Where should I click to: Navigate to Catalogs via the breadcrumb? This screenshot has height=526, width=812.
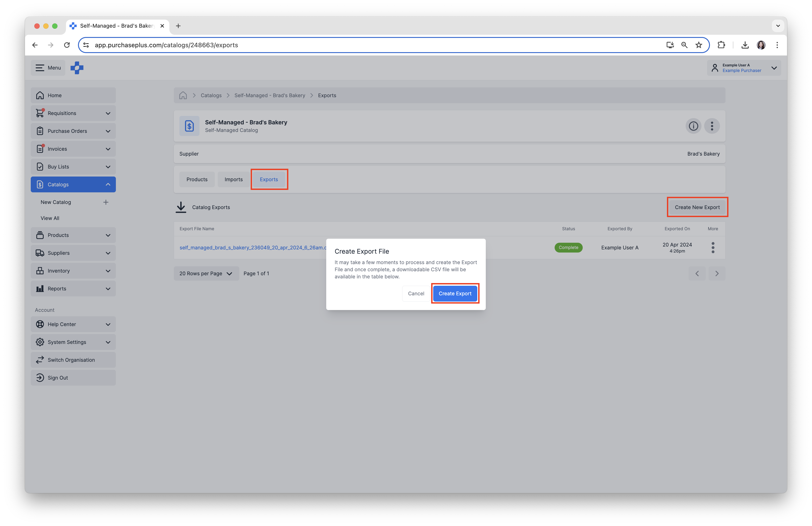(x=211, y=95)
